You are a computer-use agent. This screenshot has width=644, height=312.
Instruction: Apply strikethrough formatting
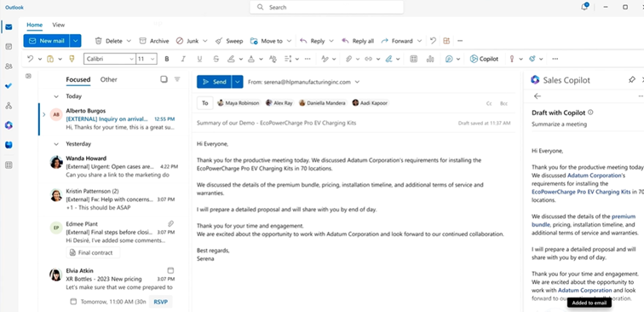[x=216, y=59]
